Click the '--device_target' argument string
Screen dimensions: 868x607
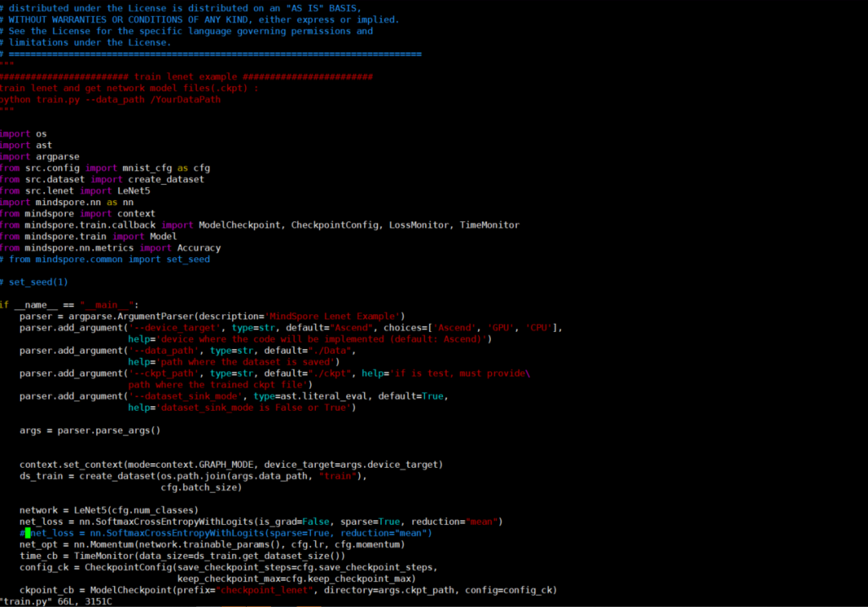point(174,328)
